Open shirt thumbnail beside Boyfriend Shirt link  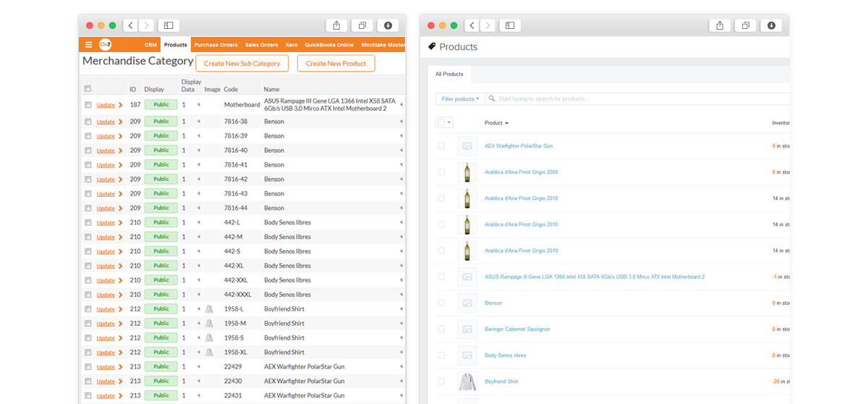coord(467,382)
